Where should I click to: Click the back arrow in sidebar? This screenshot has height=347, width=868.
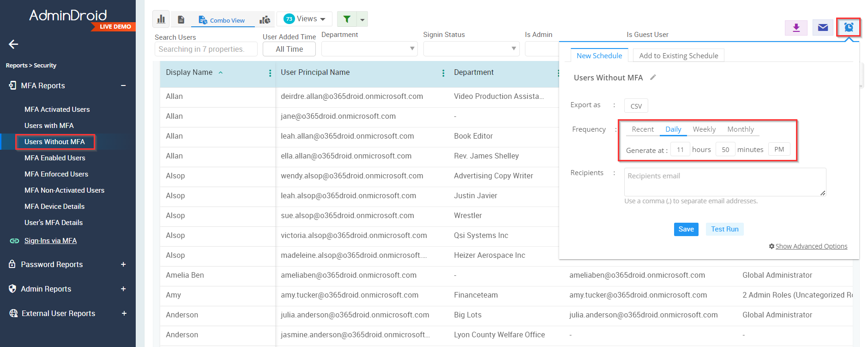(13, 44)
